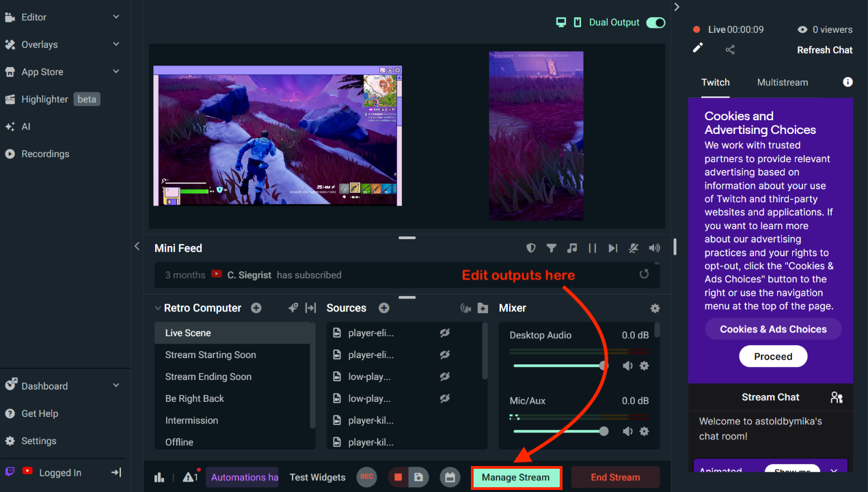Stop the replay buffer
Viewport: 868px width, 492px height.
pos(398,477)
